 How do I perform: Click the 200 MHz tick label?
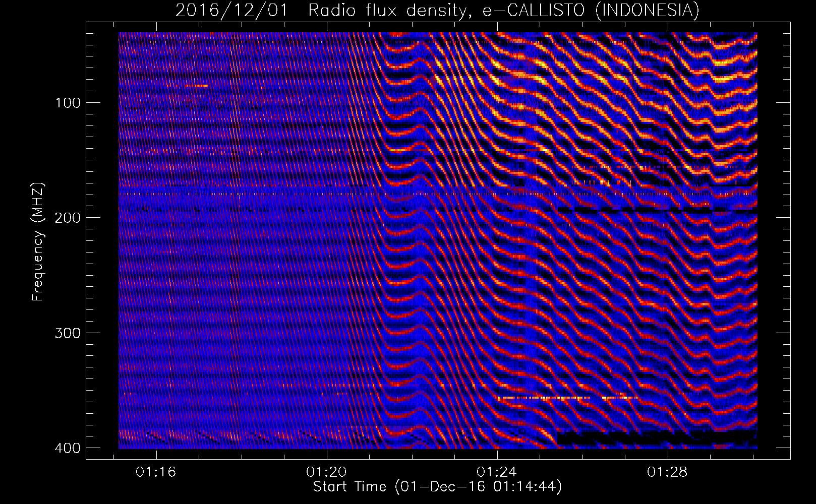(x=67, y=217)
